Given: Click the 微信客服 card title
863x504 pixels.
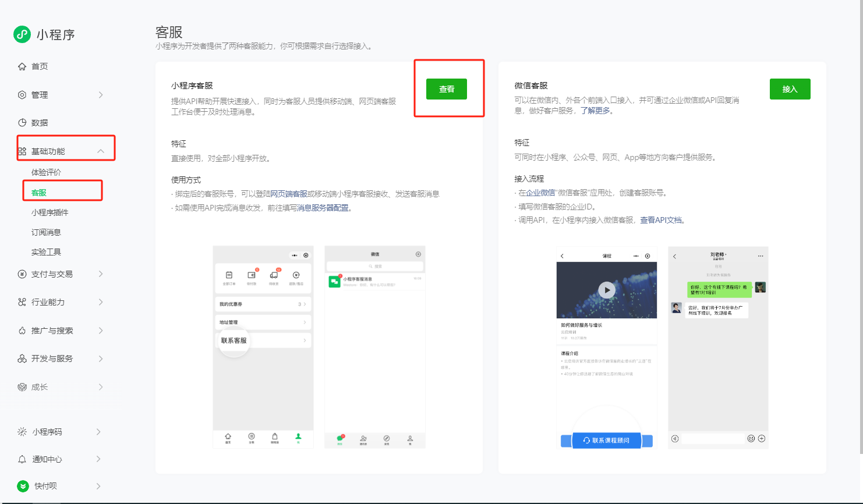Looking at the screenshot, I should 531,86.
